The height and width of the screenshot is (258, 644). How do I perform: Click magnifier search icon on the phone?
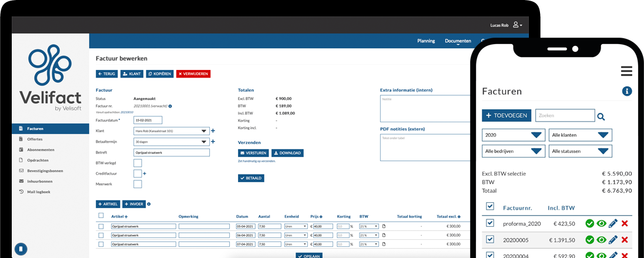[x=601, y=117]
